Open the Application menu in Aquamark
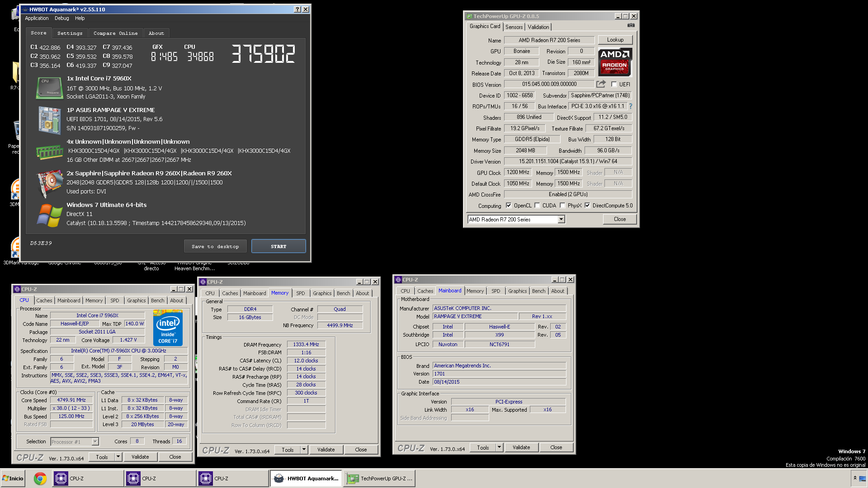Screen dimensions: 868x488 (x=37, y=19)
